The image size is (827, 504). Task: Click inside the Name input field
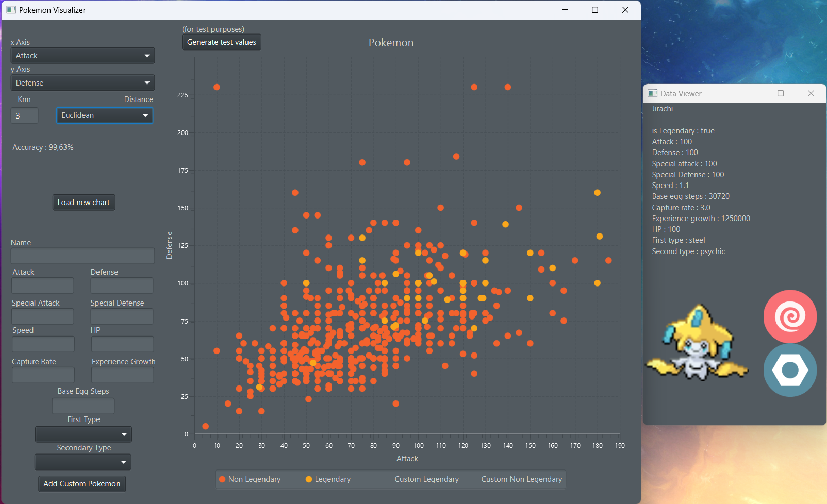(x=82, y=256)
